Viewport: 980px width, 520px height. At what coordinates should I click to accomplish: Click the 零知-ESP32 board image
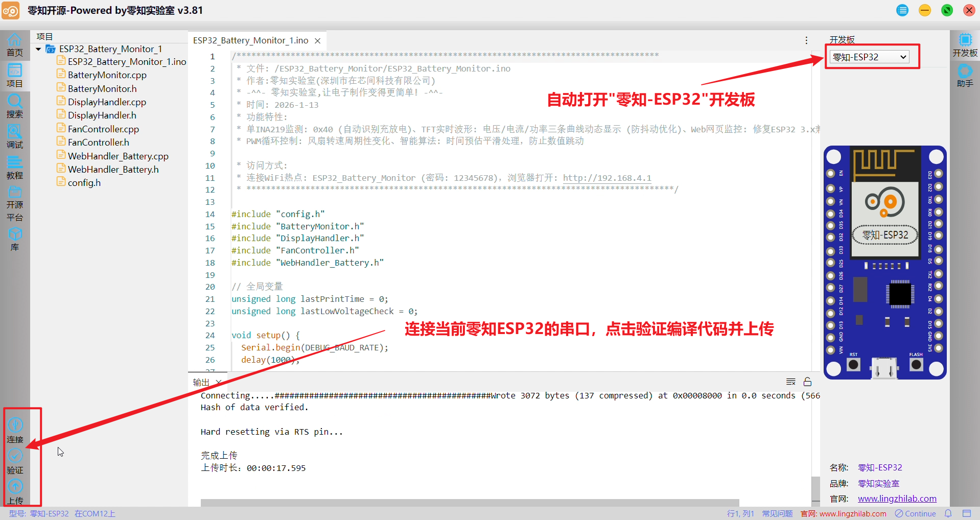pos(885,263)
